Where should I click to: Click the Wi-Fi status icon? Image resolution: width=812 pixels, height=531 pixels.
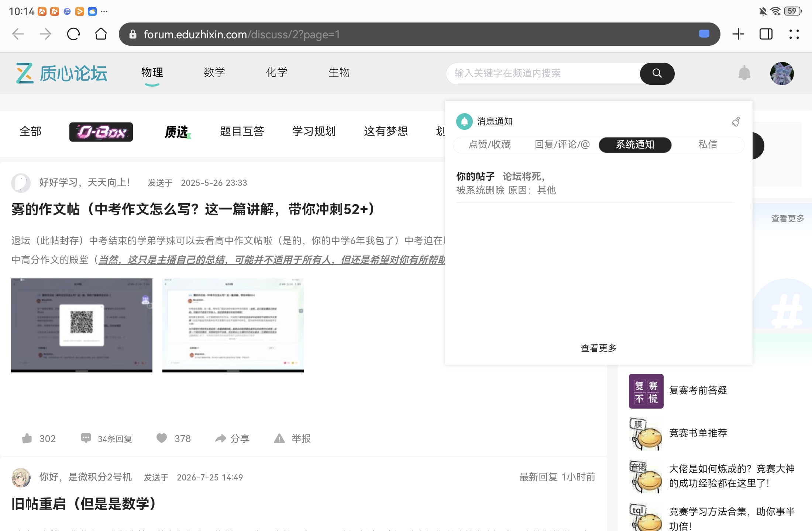coord(775,11)
